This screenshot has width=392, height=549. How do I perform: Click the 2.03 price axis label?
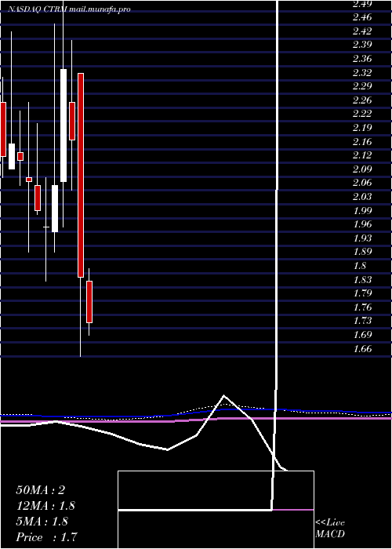pos(362,196)
